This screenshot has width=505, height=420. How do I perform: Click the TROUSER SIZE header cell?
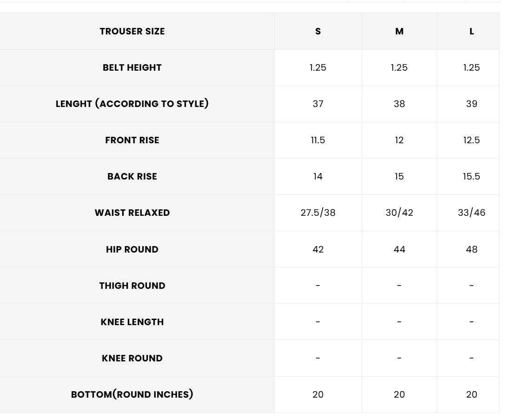coord(132,32)
